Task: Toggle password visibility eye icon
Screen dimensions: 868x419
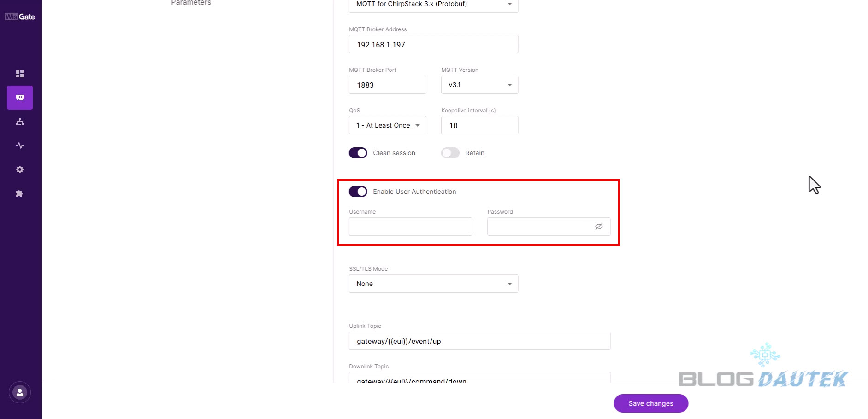Action: pos(599,227)
